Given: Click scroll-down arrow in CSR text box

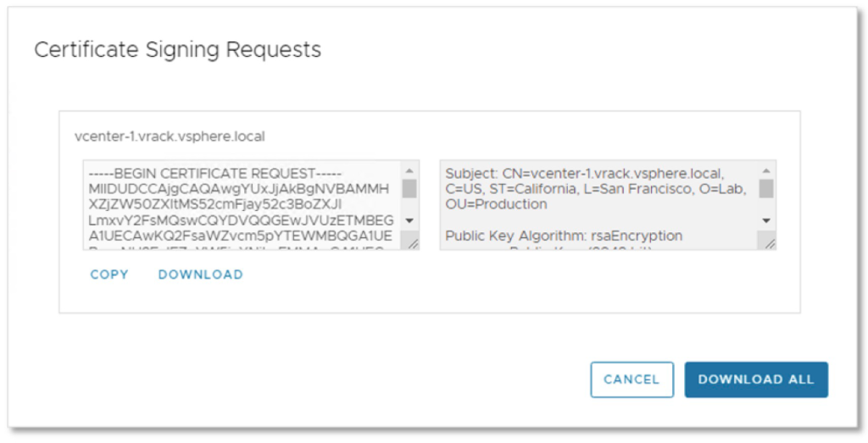Looking at the screenshot, I should pos(409,220).
